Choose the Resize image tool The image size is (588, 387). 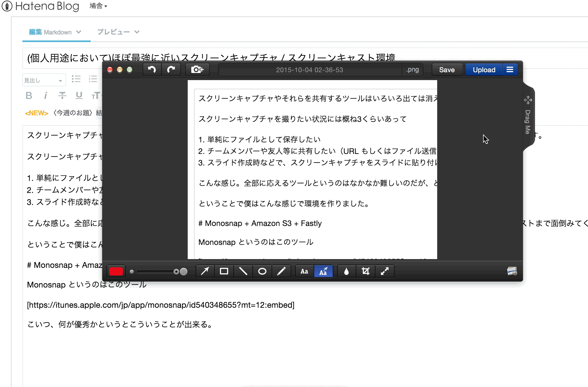[385, 271]
